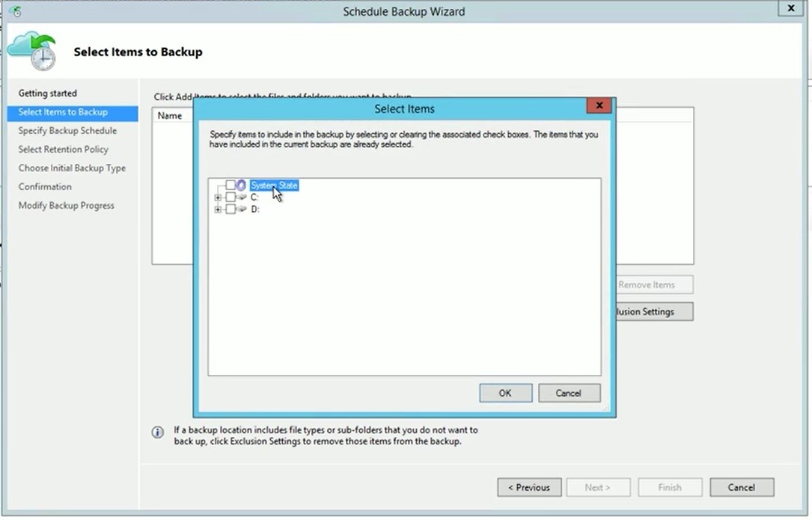
Task: Click the Previous wizard button
Action: (528, 487)
